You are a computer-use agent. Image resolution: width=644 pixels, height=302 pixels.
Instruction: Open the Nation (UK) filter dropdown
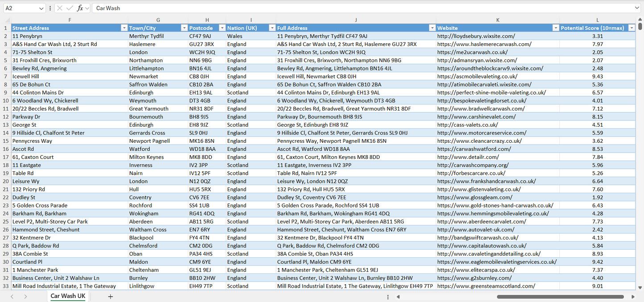(x=272, y=28)
